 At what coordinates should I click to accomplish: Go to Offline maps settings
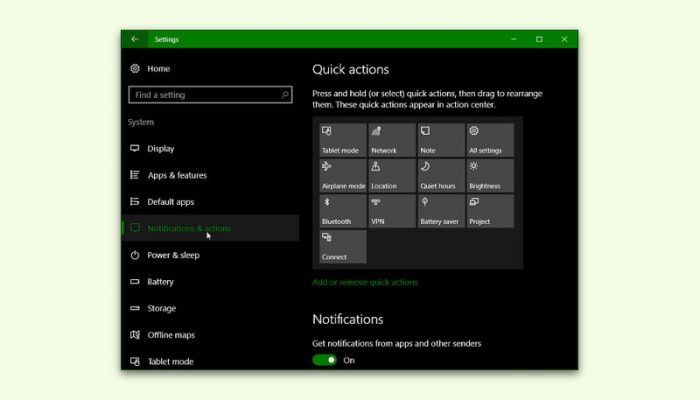coord(210,334)
